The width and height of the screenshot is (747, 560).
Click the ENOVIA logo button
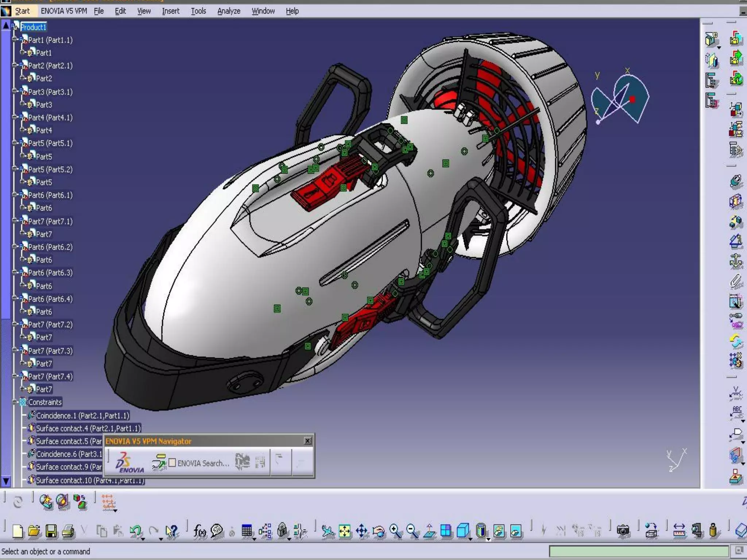tap(129, 463)
